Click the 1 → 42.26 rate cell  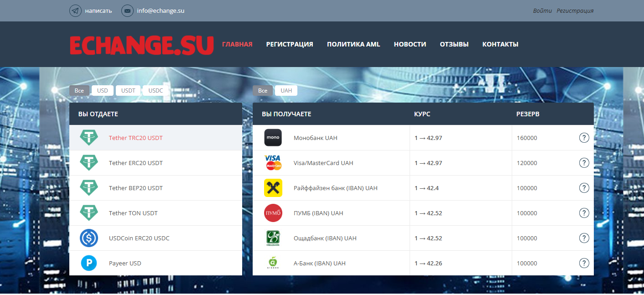click(x=461, y=263)
